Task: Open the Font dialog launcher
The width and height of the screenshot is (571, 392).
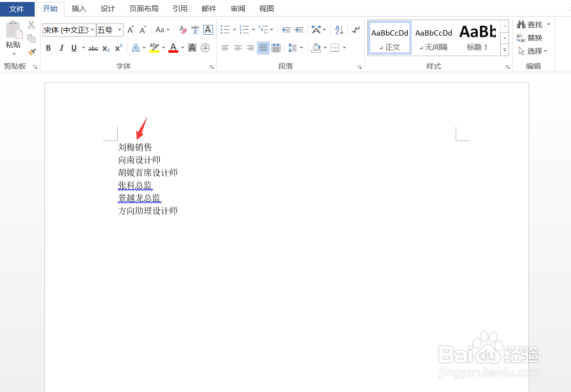Action: [x=211, y=66]
